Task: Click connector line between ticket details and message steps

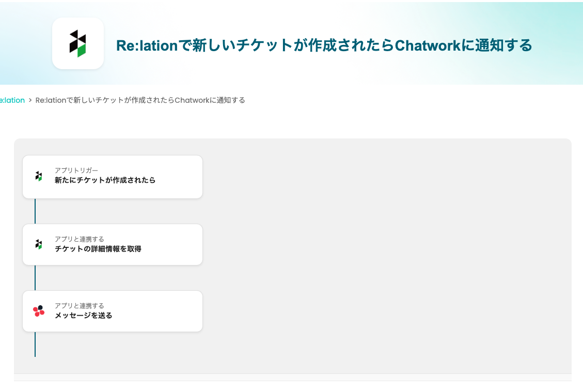Action: (35, 278)
